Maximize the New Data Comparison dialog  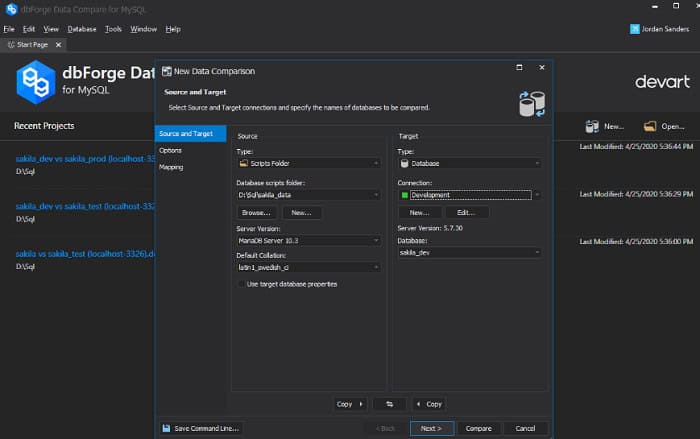(519, 67)
